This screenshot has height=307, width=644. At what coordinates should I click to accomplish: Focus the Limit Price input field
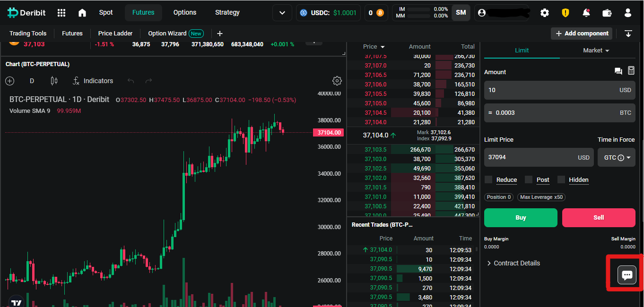(x=539, y=158)
